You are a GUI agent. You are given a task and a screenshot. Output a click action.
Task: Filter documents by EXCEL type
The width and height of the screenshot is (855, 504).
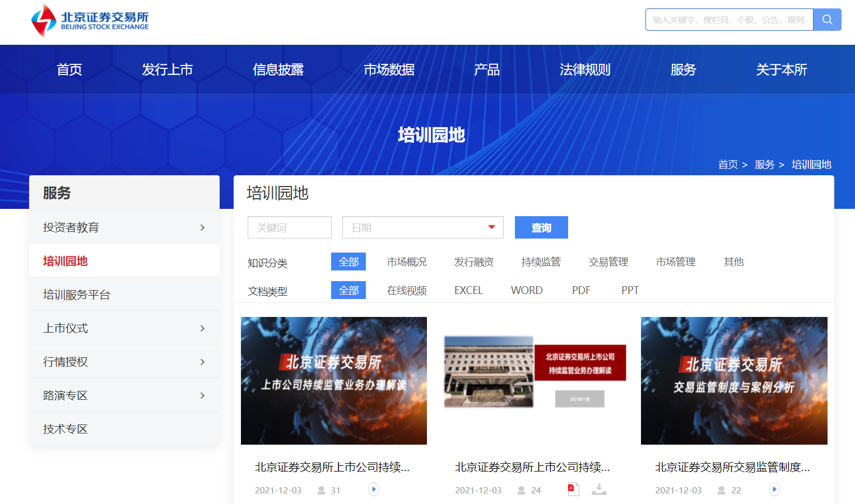pyautogui.click(x=468, y=290)
